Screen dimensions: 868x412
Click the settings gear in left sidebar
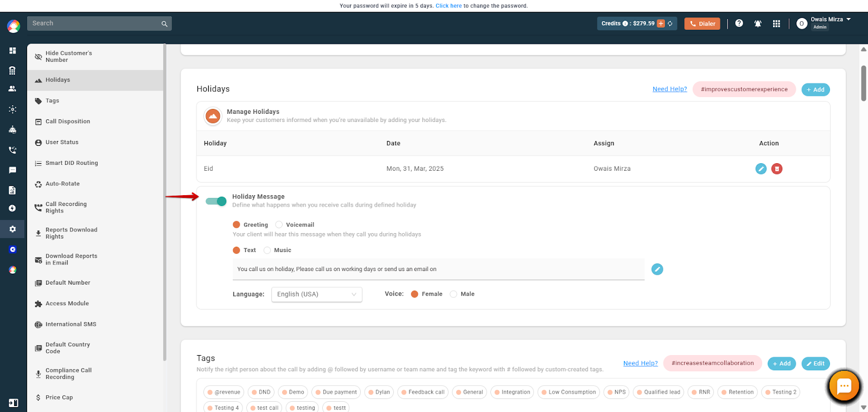[12, 229]
